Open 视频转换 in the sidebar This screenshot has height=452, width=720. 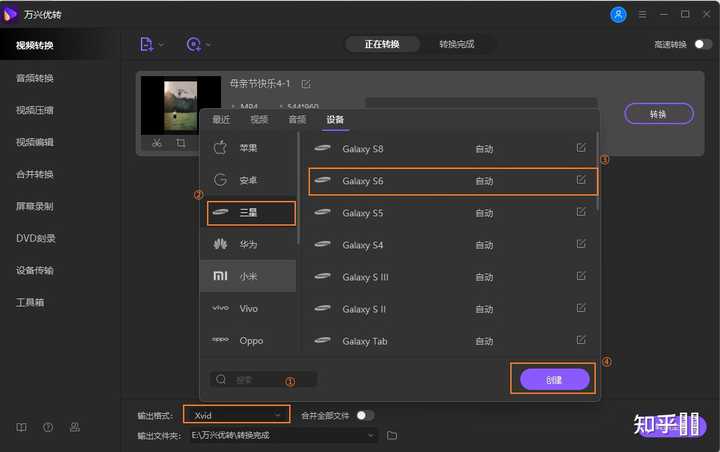[x=35, y=45]
